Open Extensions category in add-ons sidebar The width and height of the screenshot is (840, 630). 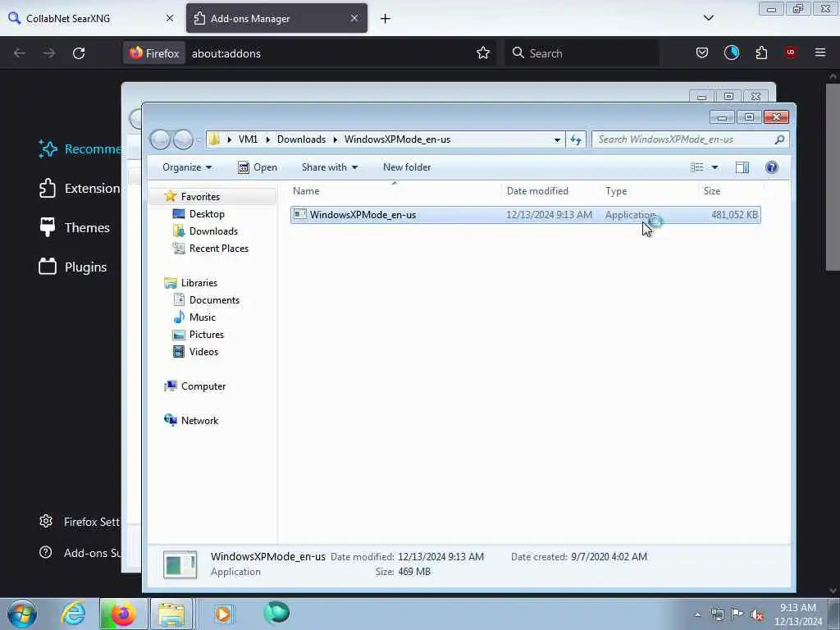click(80, 188)
